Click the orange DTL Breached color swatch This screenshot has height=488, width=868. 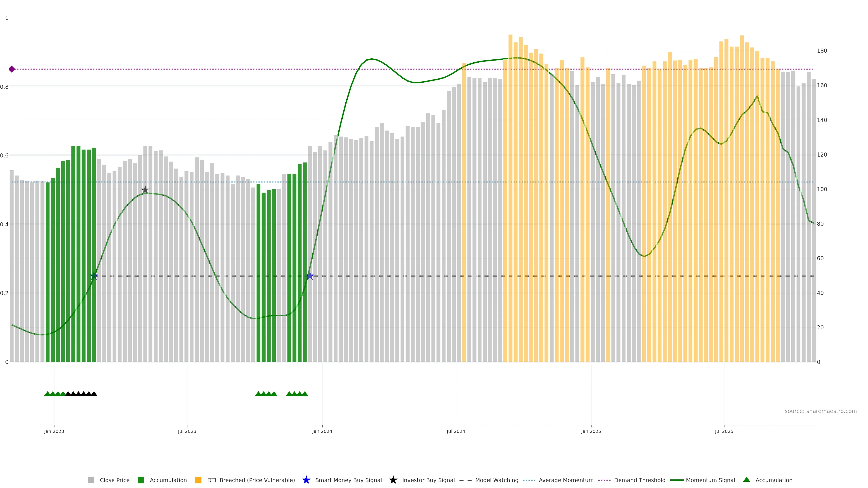click(198, 480)
